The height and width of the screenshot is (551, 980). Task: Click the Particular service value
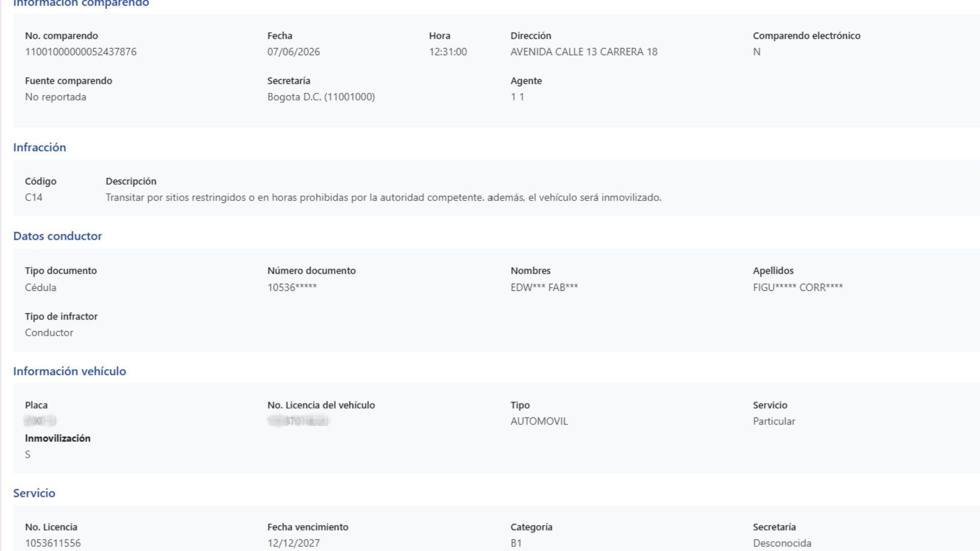click(x=774, y=421)
